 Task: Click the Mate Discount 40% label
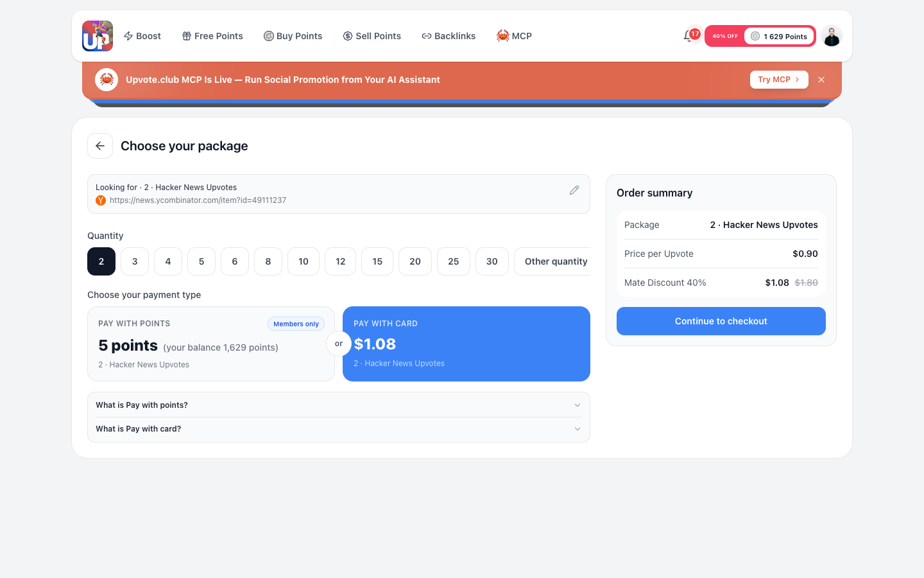click(665, 283)
